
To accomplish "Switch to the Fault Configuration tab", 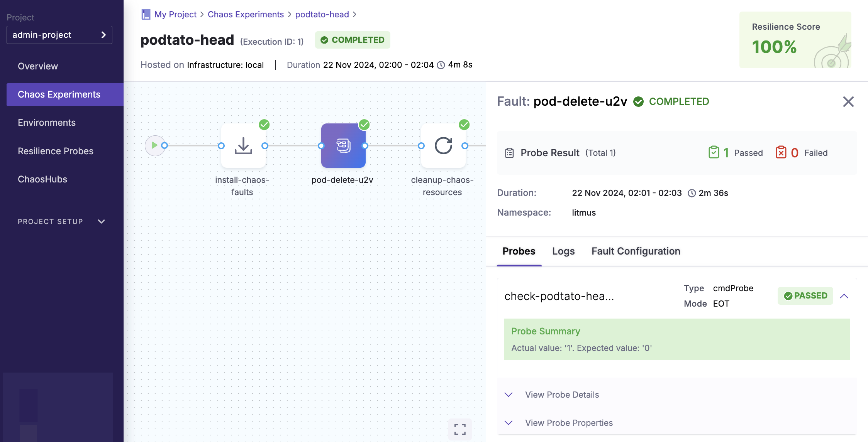I will coord(636,251).
